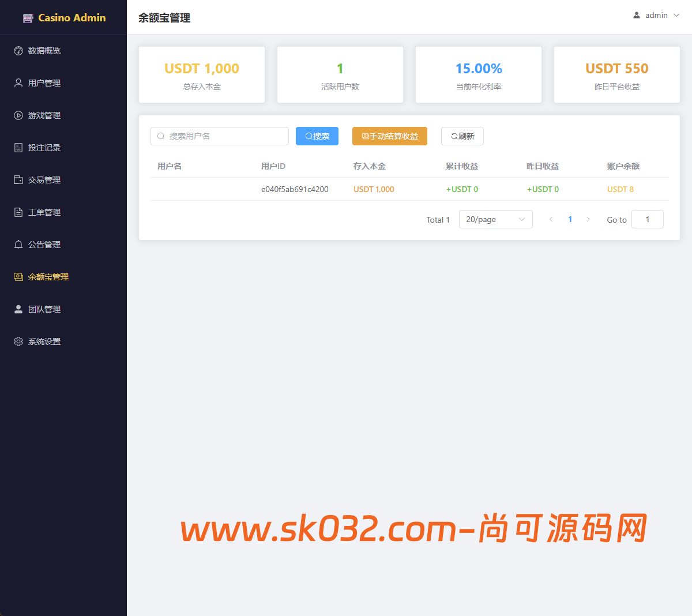692x616 pixels.
Task: Click the 账户余额 column header
Action: tap(623, 166)
